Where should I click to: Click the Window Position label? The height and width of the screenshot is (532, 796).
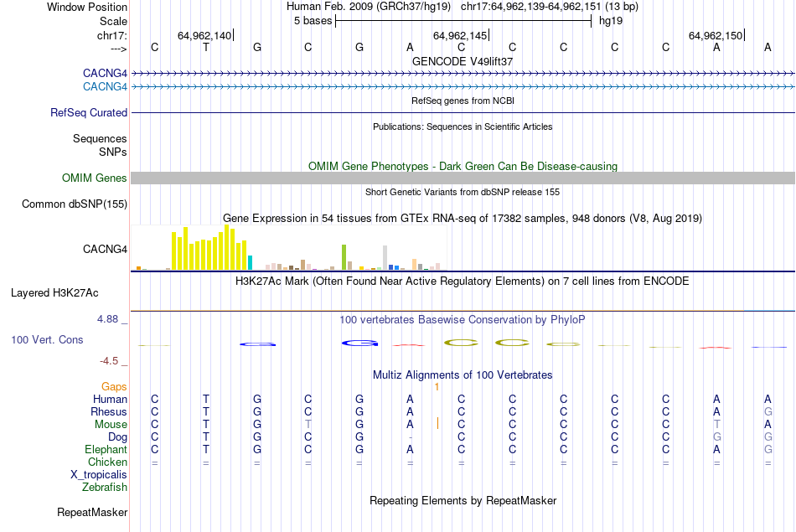pyautogui.click(x=87, y=7)
